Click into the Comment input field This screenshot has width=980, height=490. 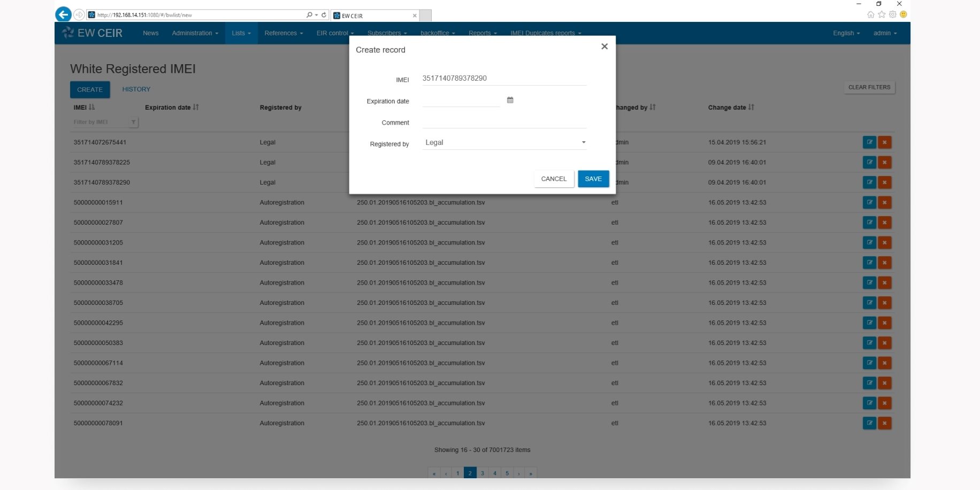(x=504, y=122)
